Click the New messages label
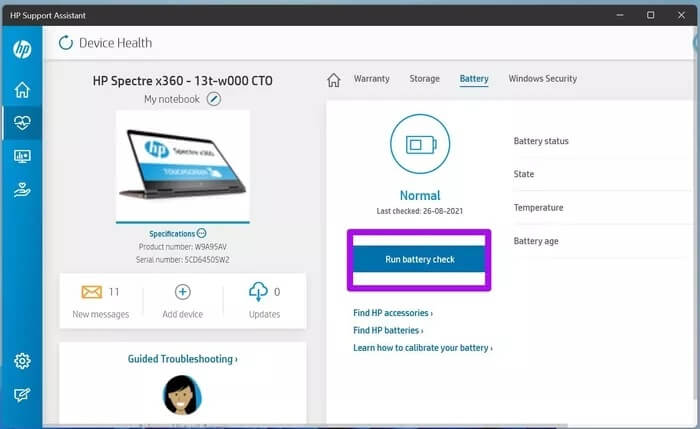This screenshot has height=429, width=700. click(100, 314)
